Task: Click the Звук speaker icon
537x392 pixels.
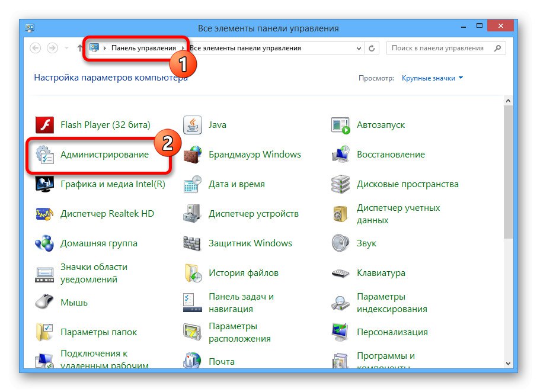Action: pos(341,243)
